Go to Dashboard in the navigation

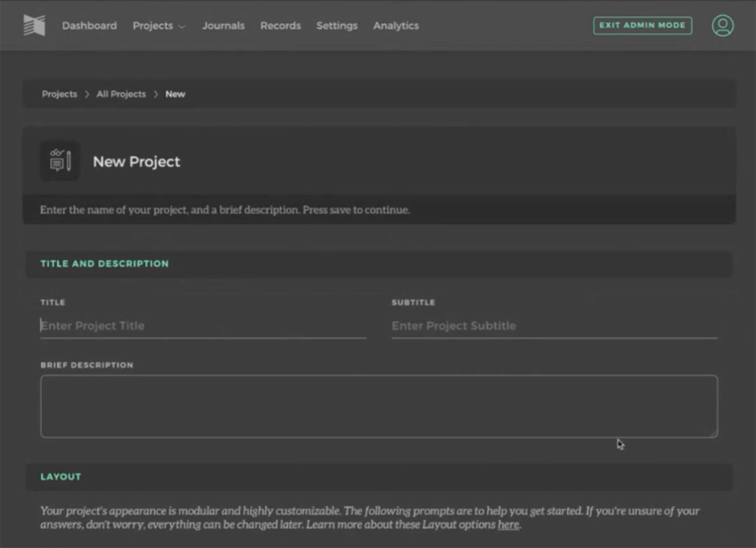pos(89,25)
